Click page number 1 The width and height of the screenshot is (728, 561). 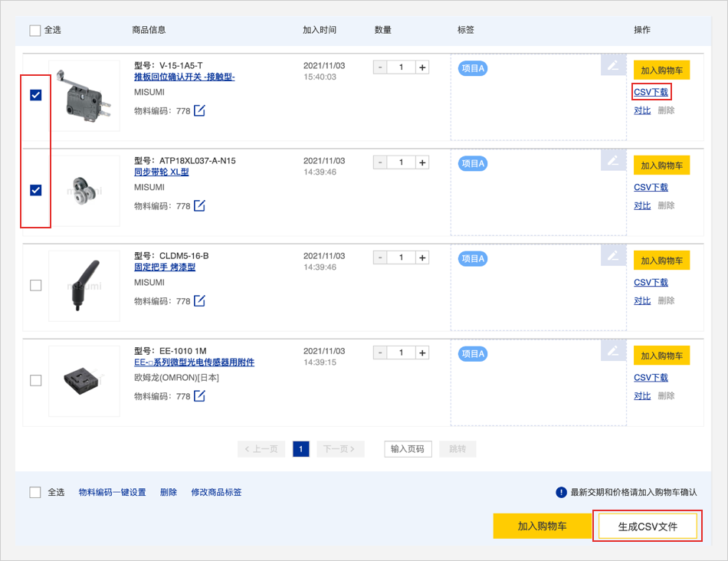point(301,449)
